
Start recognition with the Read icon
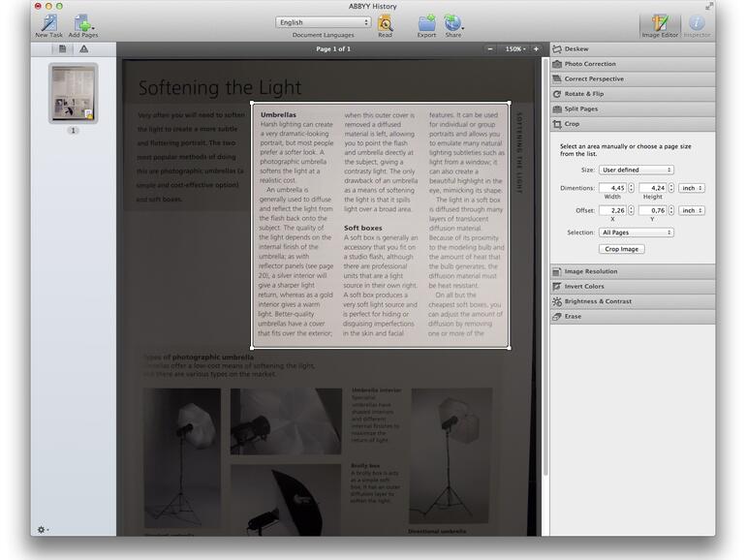(385, 23)
